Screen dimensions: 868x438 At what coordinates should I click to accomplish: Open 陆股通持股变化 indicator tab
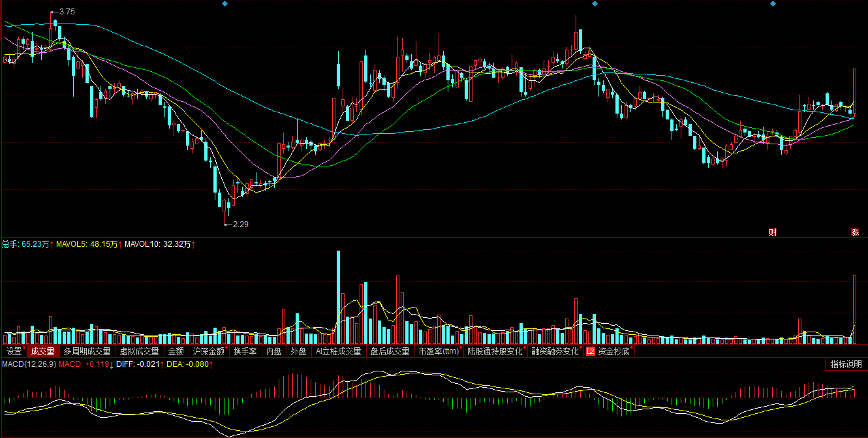coord(495,351)
